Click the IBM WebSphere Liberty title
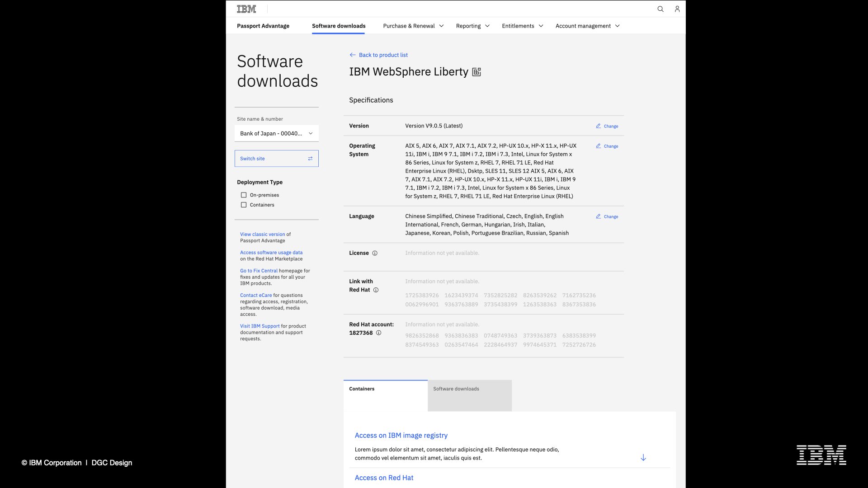This screenshot has width=868, height=488. (x=409, y=72)
